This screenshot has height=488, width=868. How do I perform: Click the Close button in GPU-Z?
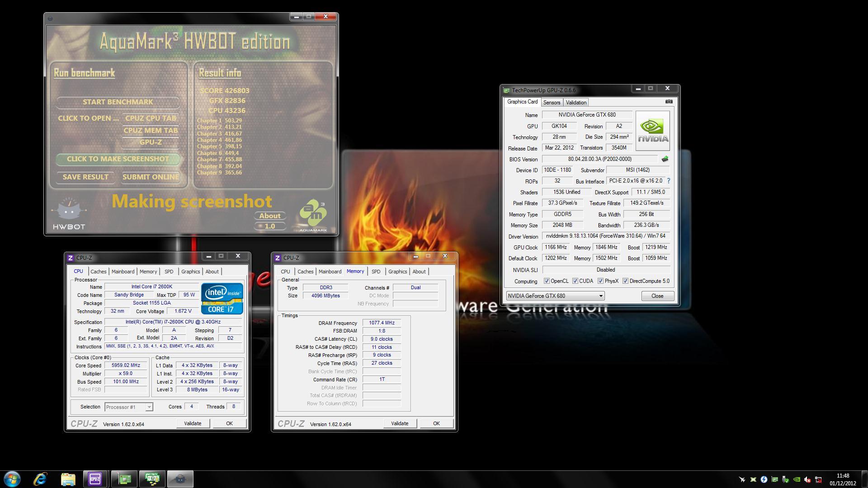[x=657, y=296]
